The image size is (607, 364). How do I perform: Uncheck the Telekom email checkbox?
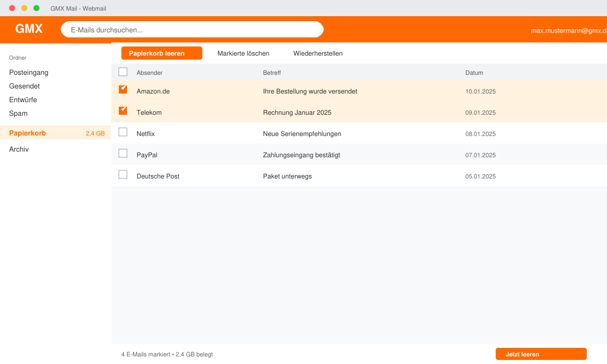coord(123,111)
